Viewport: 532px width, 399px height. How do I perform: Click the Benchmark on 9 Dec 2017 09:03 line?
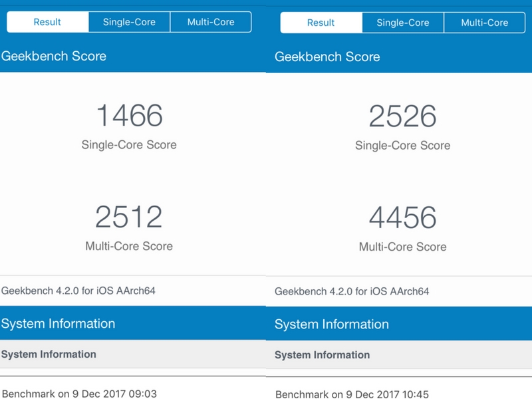pos(79,394)
